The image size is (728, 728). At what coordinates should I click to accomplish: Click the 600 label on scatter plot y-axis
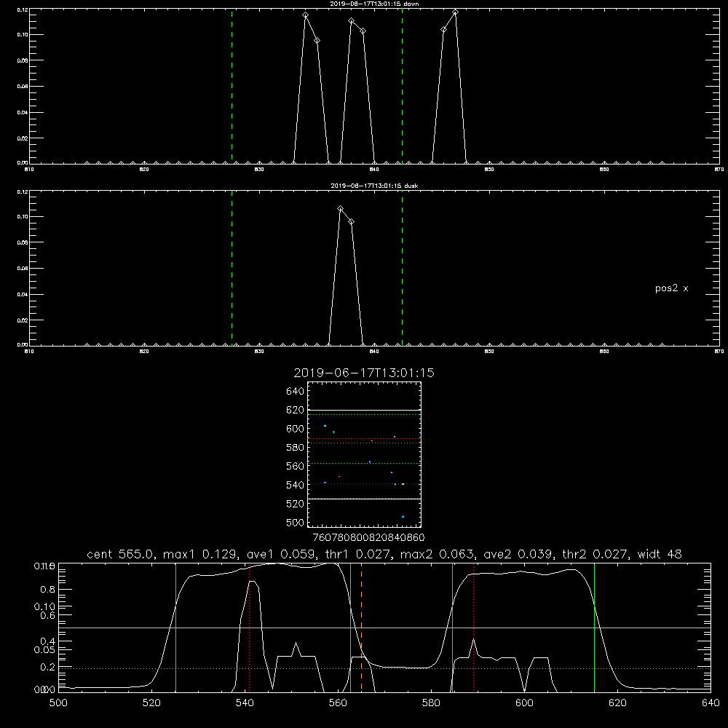pos(295,429)
